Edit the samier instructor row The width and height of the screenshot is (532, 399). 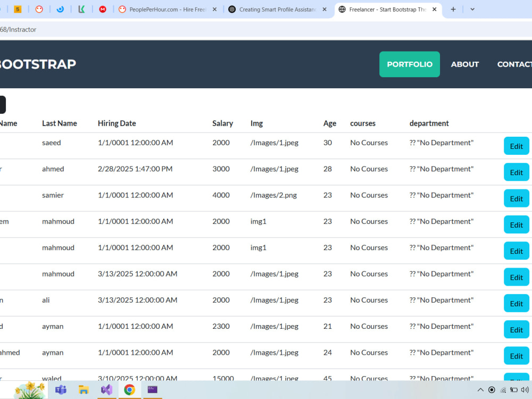(x=517, y=198)
